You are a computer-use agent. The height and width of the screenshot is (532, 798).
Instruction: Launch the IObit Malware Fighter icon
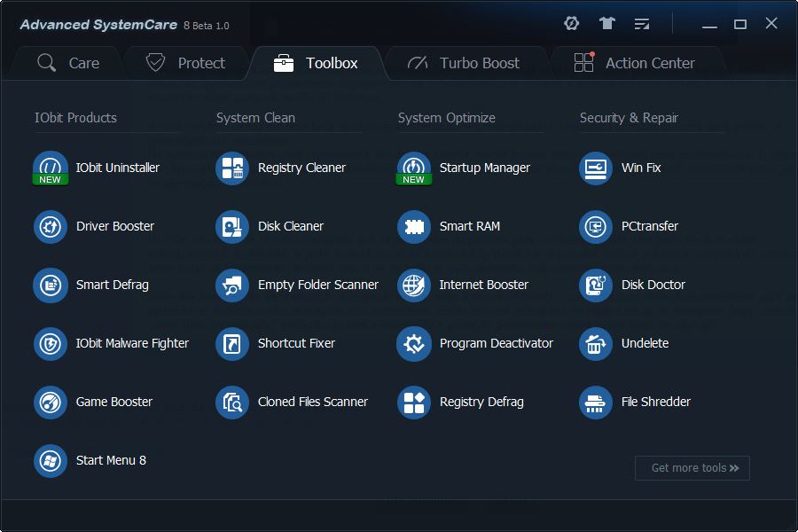pos(51,344)
